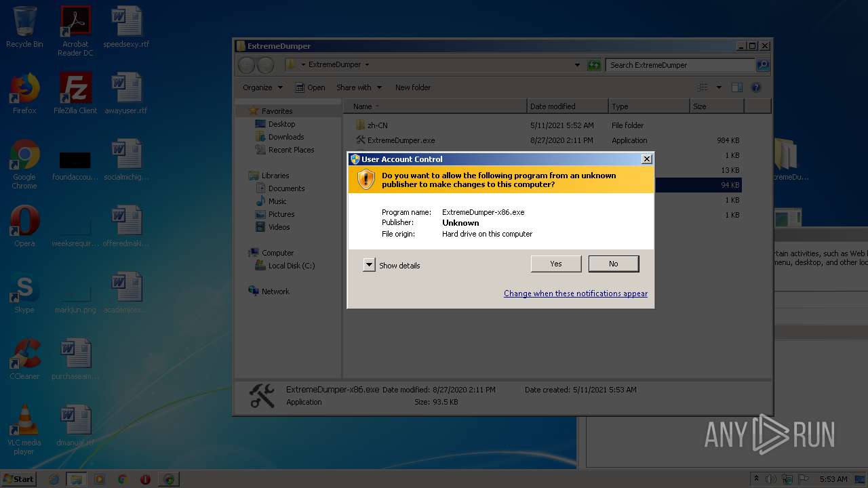Open the purchaseam... desktop document
The image size is (868, 488).
(x=75, y=359)
